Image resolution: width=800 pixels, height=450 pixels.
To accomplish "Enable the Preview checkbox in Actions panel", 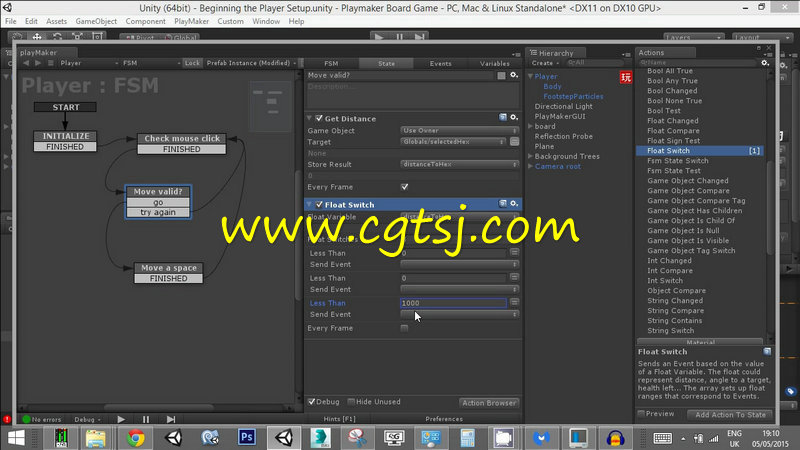I will pyautogui.click(x=641, y=414).
